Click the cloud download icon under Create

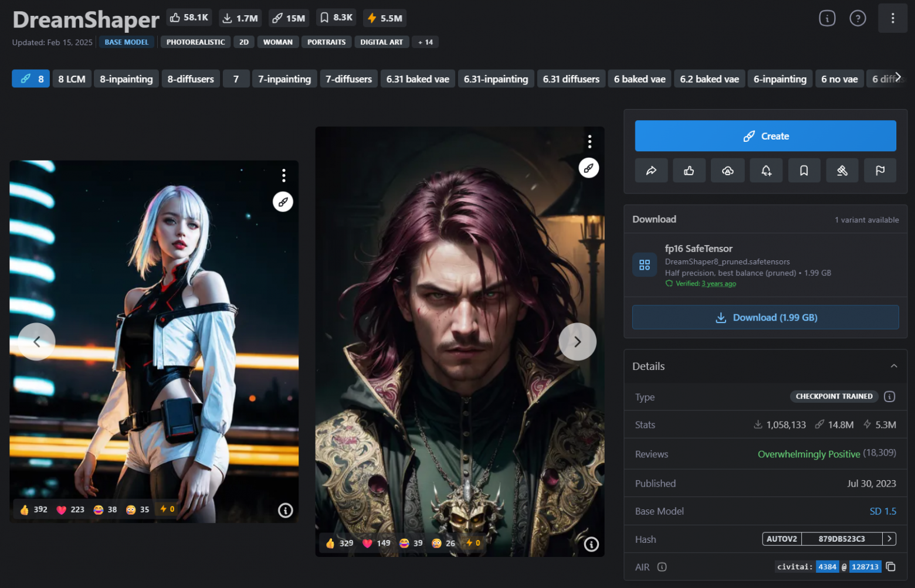727,171
